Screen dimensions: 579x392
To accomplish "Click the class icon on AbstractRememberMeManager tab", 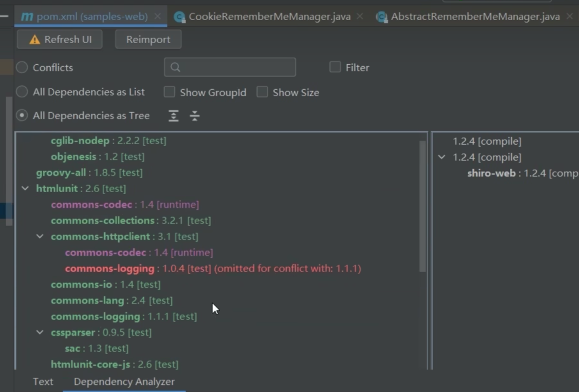I will [x=382, y=17].
